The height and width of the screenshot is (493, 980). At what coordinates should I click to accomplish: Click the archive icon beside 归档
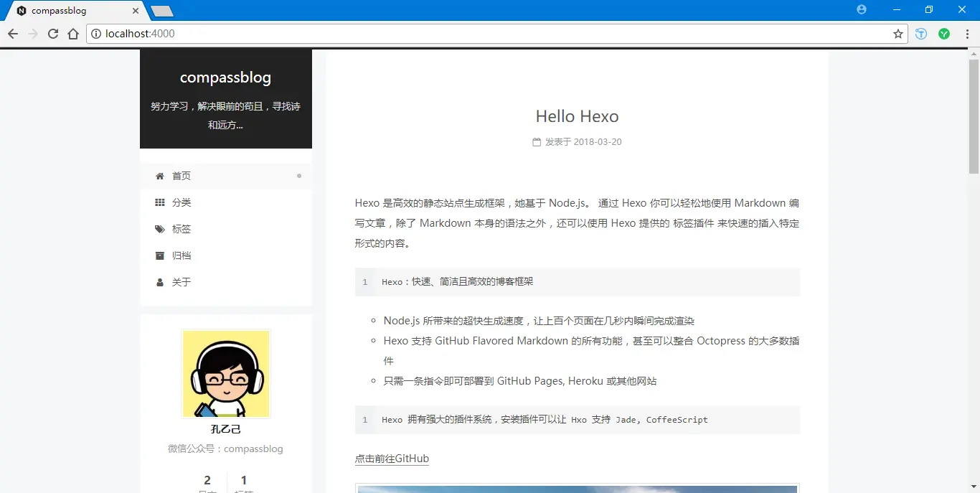coord(160,255)
